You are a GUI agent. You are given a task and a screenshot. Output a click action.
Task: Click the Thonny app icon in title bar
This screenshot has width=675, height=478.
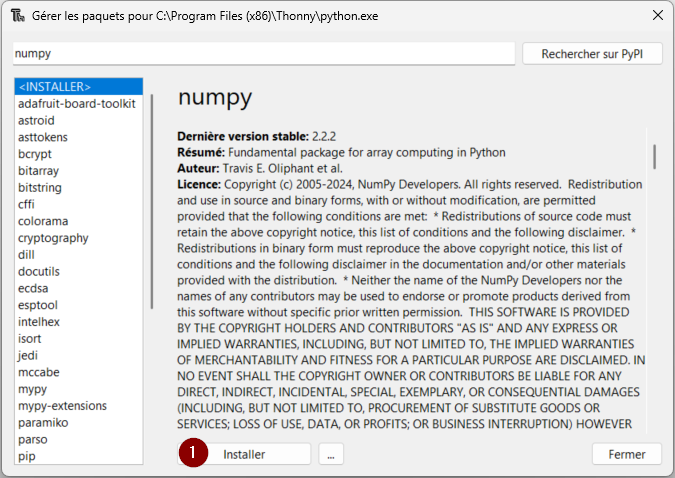(18, 16)
